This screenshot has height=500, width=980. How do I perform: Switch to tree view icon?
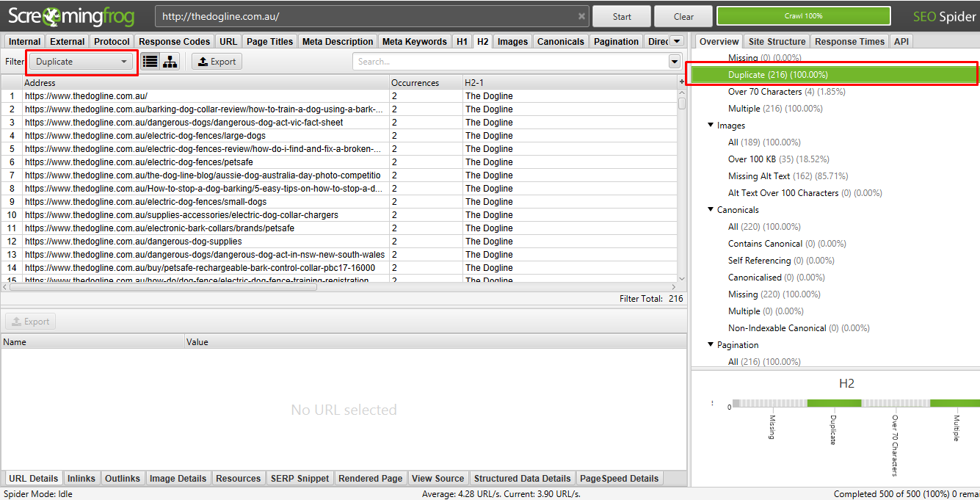(170, 62)
